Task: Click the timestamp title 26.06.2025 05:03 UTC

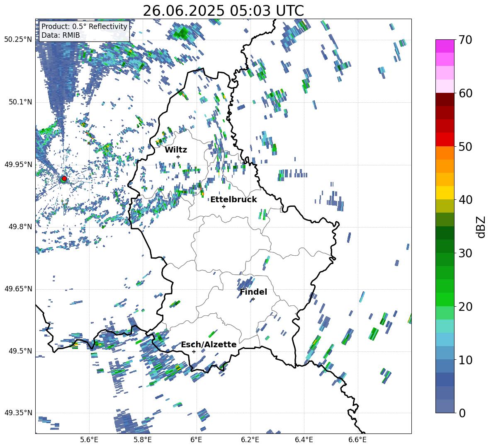Action: pyautogui.click(x=223, y=11)
